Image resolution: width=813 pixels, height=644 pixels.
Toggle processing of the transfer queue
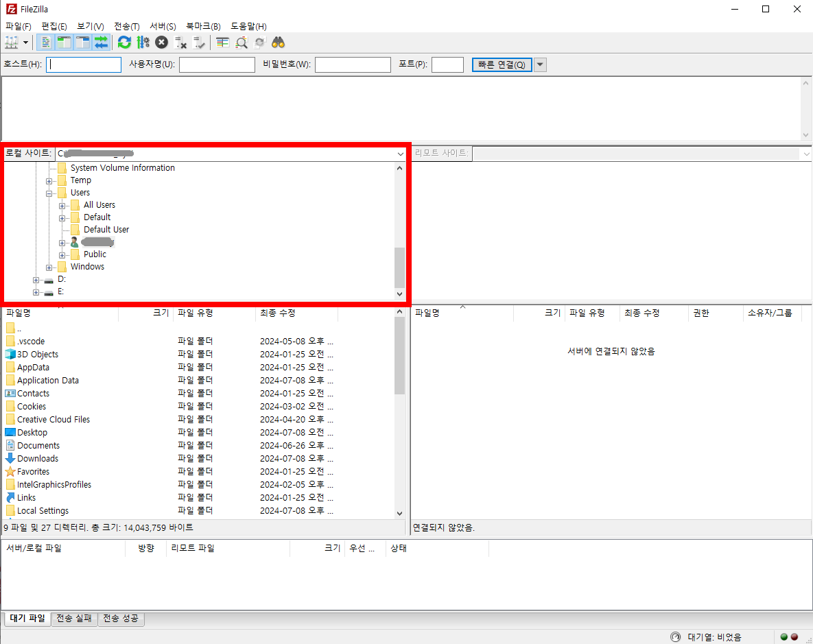(x=143, y=43)
